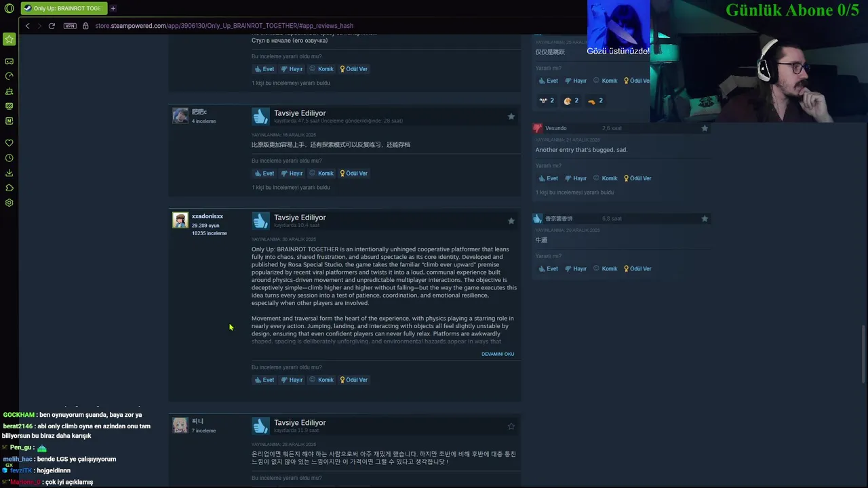This screenshot has height=488, width=868.
Task: Mark the 肥肥c review as Komik
Action: pos(321,174)
